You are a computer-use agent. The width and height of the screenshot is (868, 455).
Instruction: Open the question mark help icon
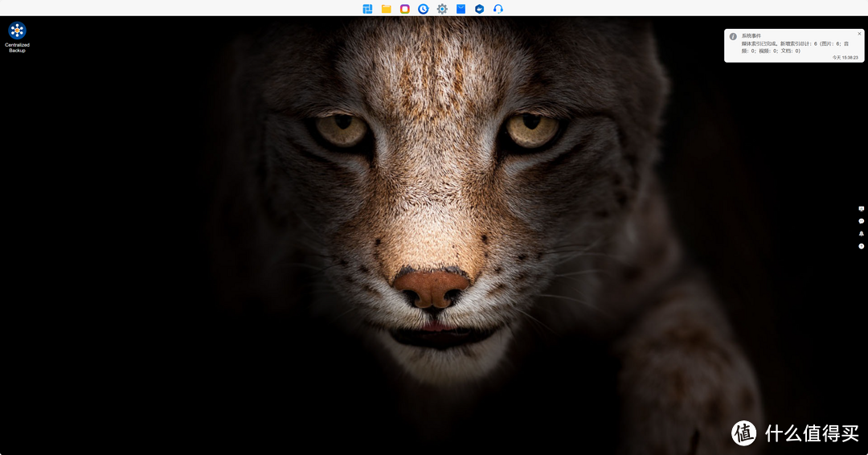click(862, 246)
